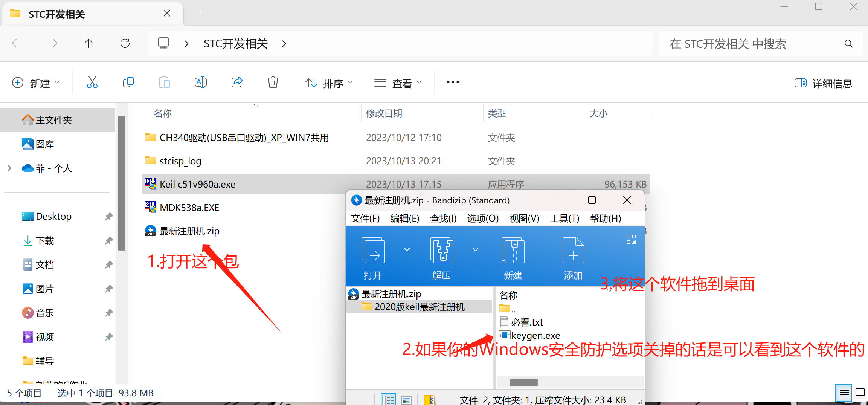Image resolution: width=868 pixels, height=405 pixels.
Task: Switch Explorer to large thumbnails view icon
Action: coord(860,393)
